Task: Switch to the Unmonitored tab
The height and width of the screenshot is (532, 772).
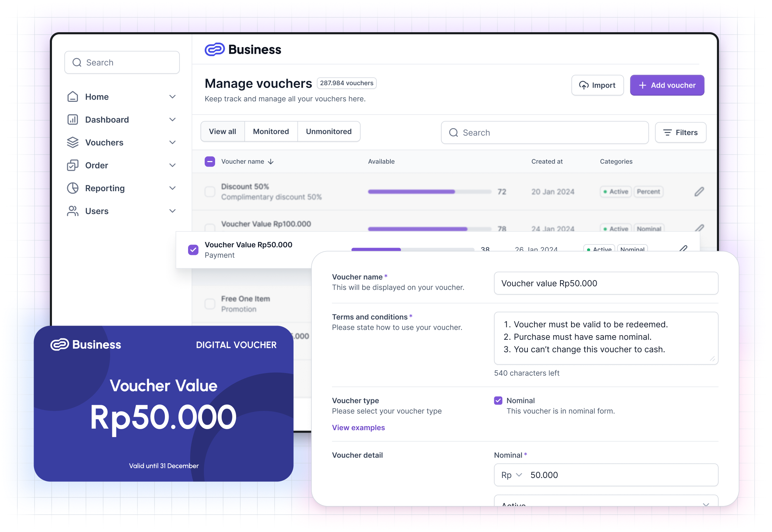Action: point(329,132)
